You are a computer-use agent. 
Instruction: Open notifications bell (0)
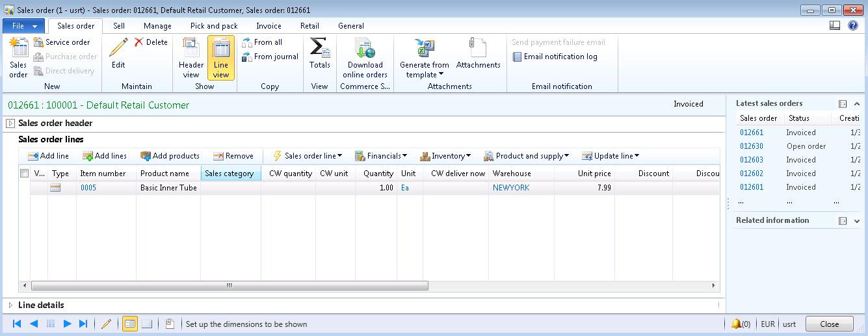coord(741,324)
